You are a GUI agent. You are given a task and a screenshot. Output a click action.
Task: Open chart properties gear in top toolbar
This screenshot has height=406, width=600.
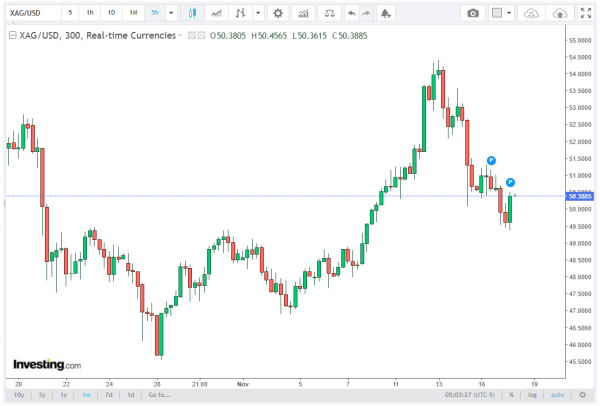277,14
